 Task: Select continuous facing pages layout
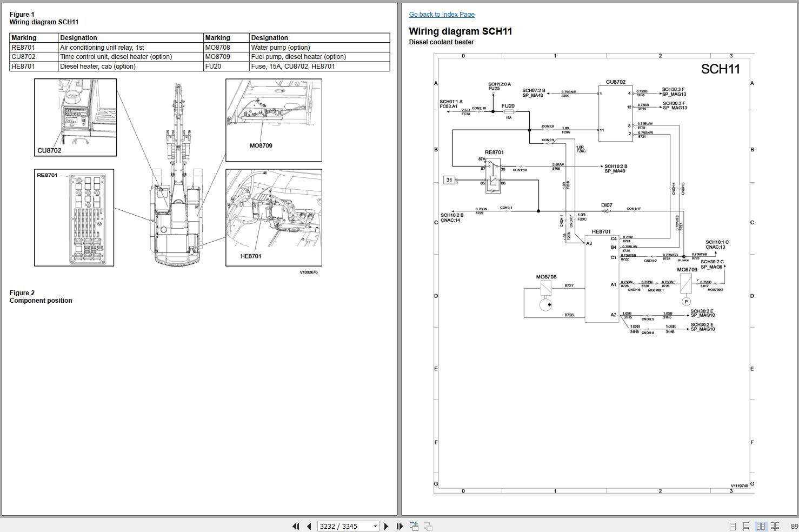pos(775,526)
